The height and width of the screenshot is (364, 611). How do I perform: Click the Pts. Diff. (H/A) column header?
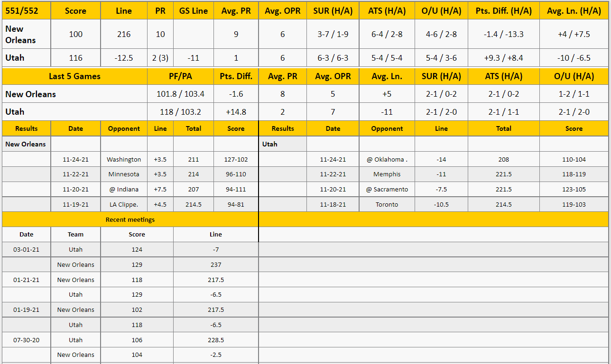click(x=504, y=10)
